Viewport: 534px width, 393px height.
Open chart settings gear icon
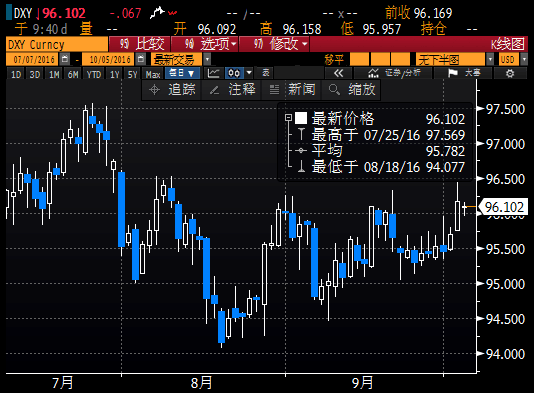click(x=509, y=73)
